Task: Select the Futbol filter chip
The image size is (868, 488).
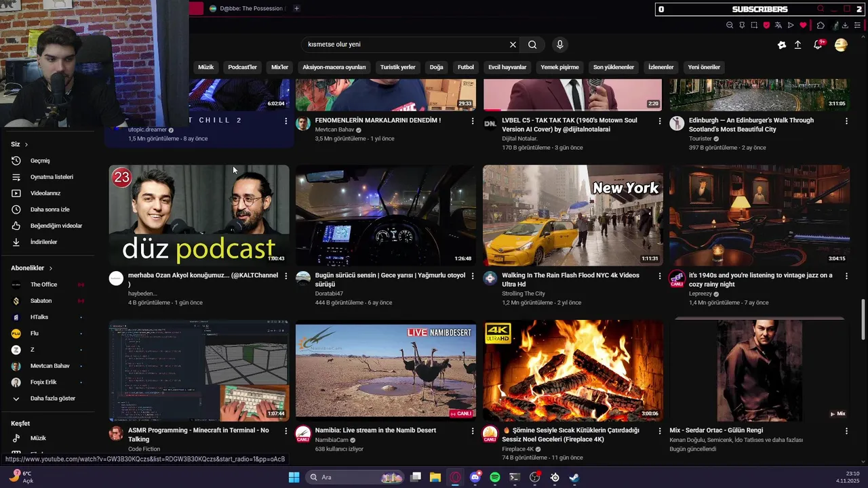Action: (466, 67)
